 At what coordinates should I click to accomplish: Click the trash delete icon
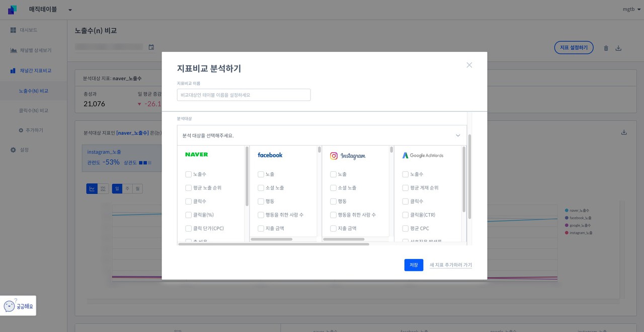(x=606, y=48)
